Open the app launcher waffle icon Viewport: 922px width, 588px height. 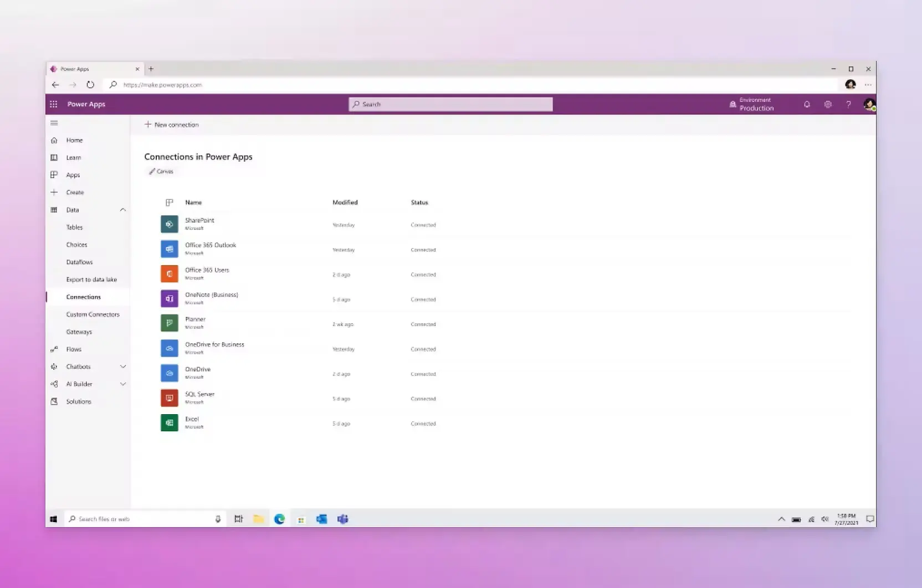(54, 104)
